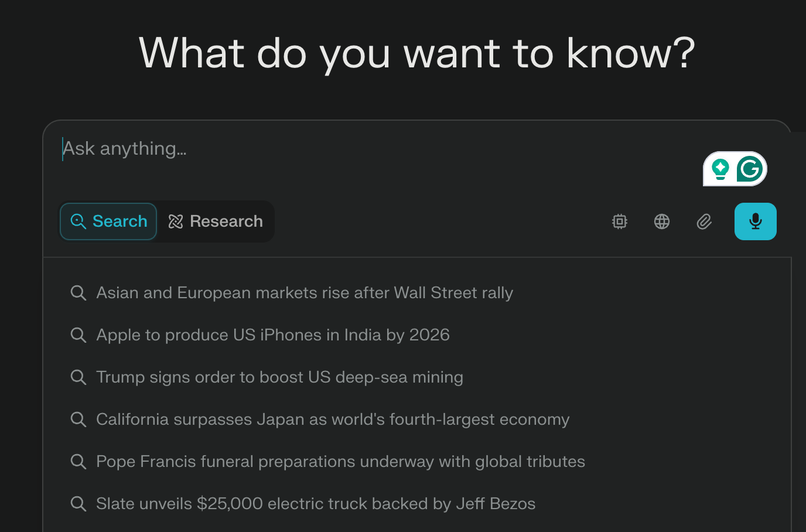Image resolution: width=806 pixels, height=532 pixels.
Task: Click the magnifier icon beside Asian markets suggestion
Action: 78,292
